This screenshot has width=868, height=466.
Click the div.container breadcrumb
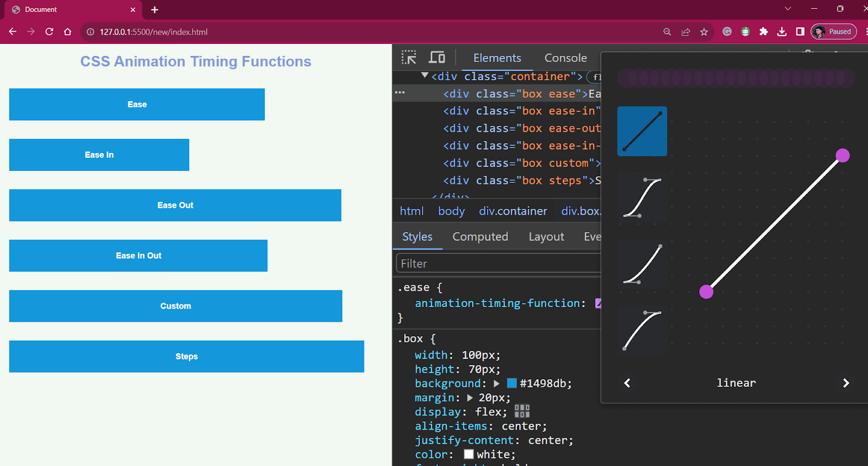pos(513,211)
